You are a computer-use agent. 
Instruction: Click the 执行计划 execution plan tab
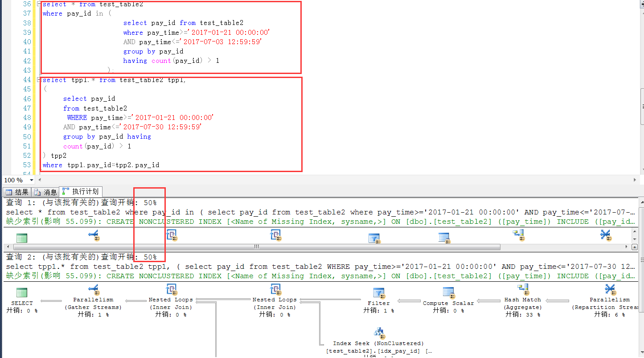[x=81, y=192]
